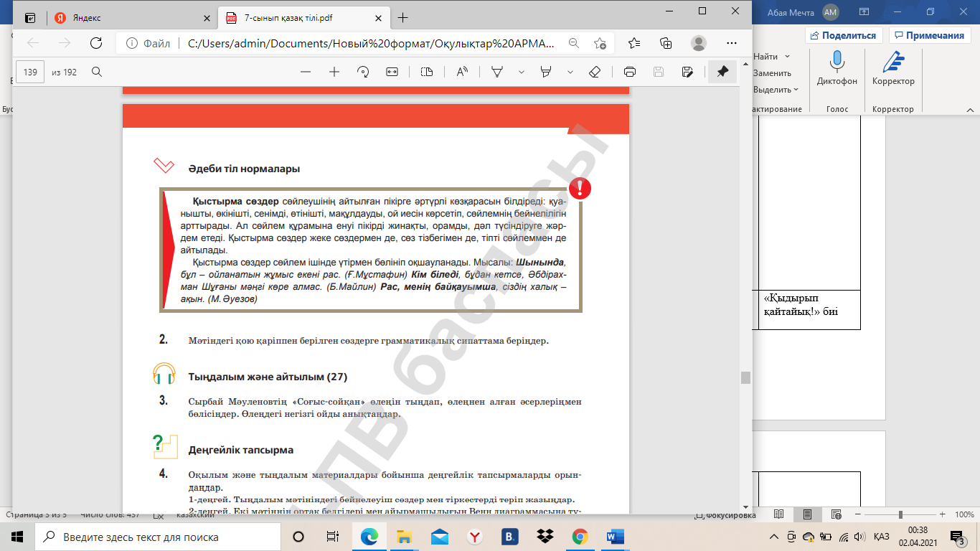Open Edge Collections
The height and width of the screenshot is (551, 980).
(666, 43)
